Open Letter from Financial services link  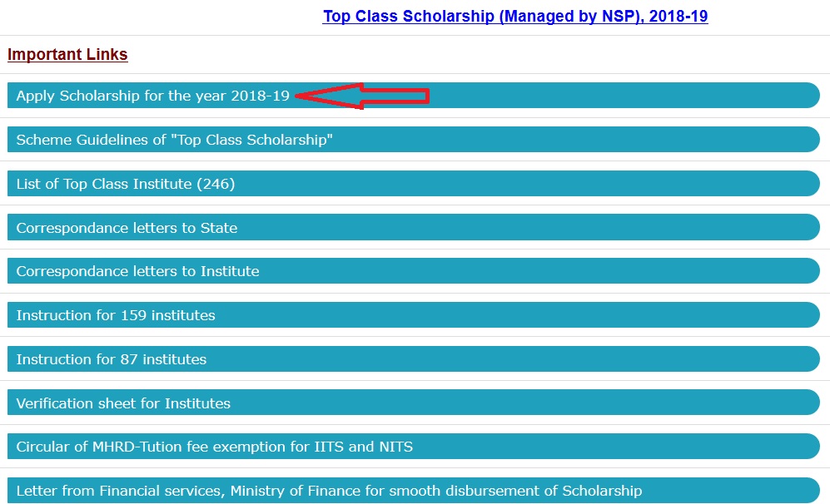coord(329,491)
